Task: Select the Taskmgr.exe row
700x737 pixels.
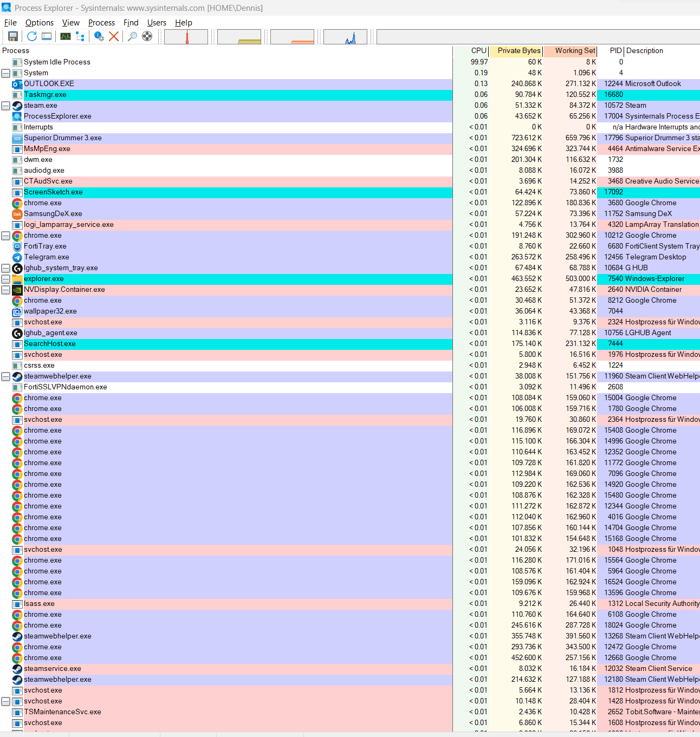Action: pos(350,95)
